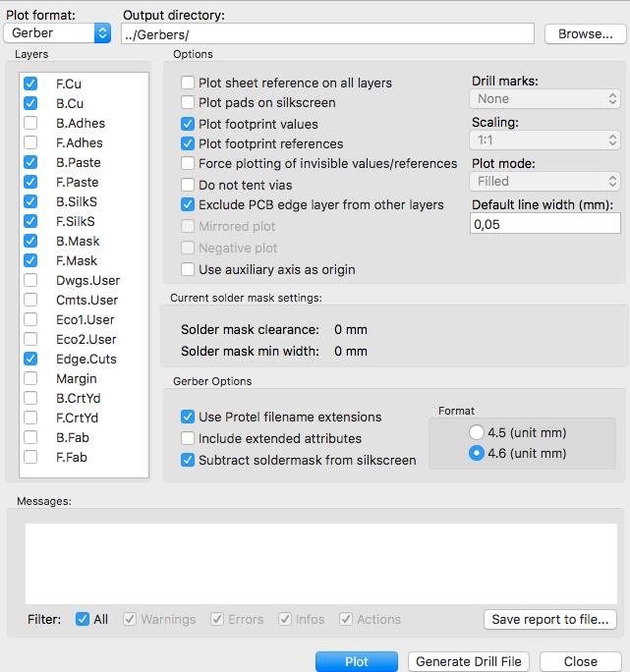This screenshot has width=630, height=672.
Task: Check Force plotting of invisible values/references
Action: click(188, 163)
